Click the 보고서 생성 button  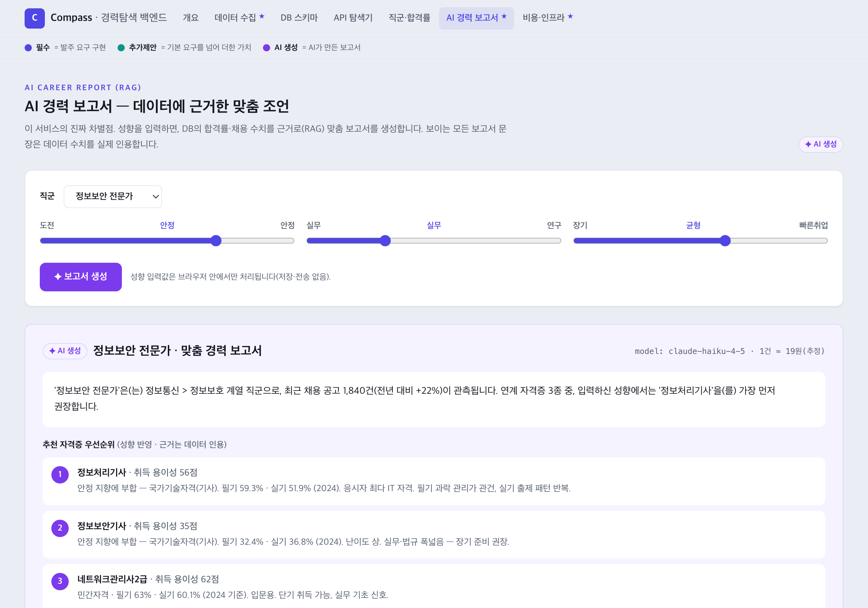[81, 276]
